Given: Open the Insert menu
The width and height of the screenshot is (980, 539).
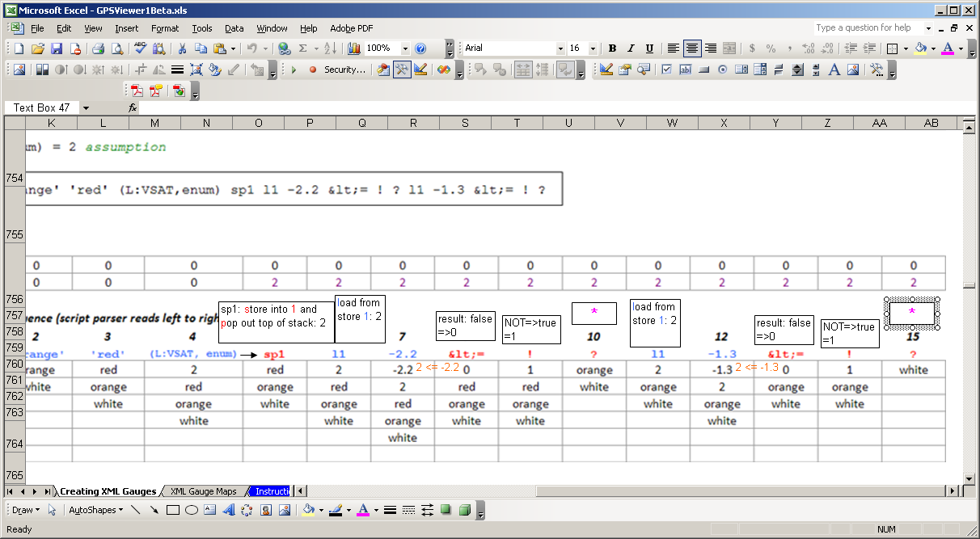Looking at the screenshot, I should click(x=127, y=28).
